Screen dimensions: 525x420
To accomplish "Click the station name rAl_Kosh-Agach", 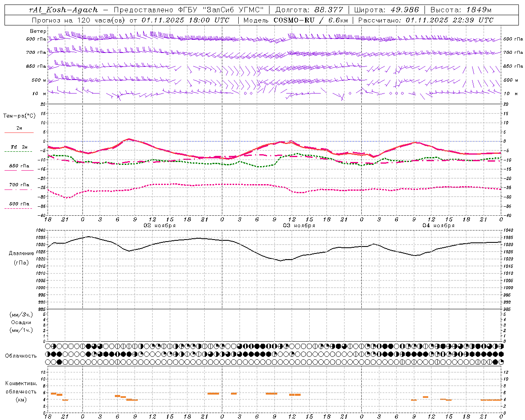I will (x=64, y=10).
